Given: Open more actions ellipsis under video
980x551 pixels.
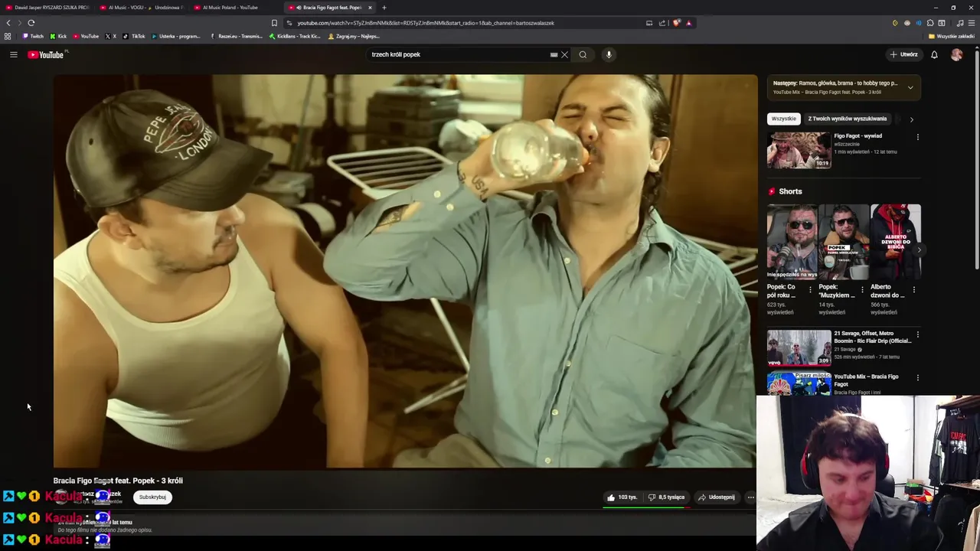Looking at the screenshot, I should coord(750,497).
